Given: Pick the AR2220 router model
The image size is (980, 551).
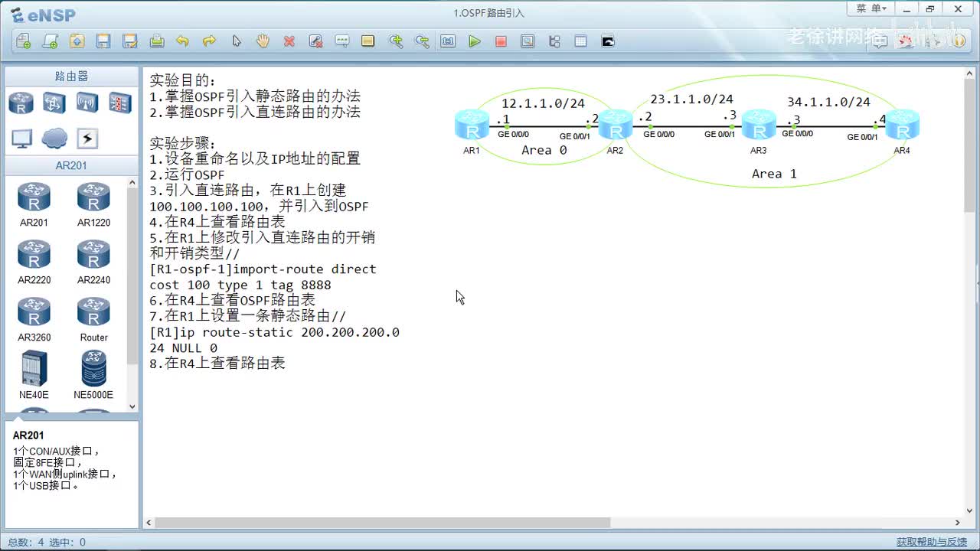Looking at the screenshot, I should click(34, 262).
